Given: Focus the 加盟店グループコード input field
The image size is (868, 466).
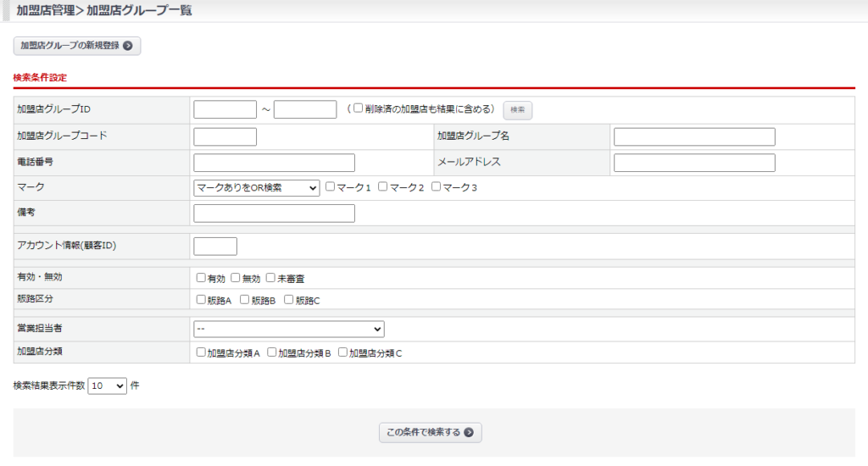Looking at the screenshot, I should pos(225,136).
